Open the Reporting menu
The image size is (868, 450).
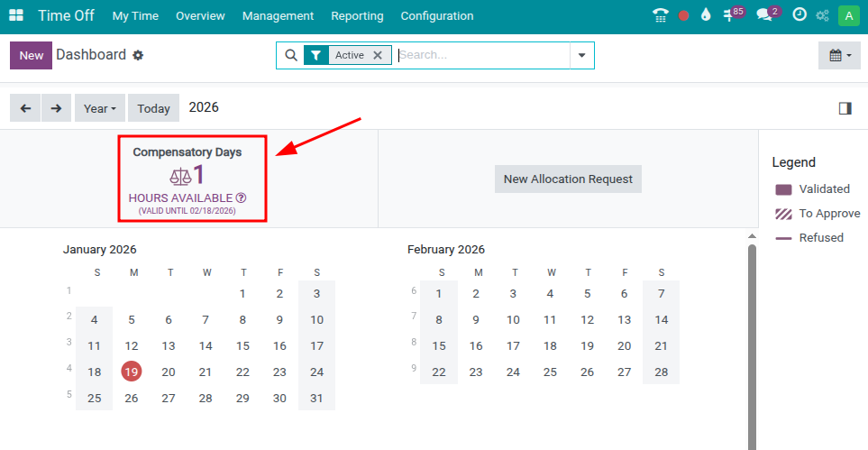click(357, 15)
